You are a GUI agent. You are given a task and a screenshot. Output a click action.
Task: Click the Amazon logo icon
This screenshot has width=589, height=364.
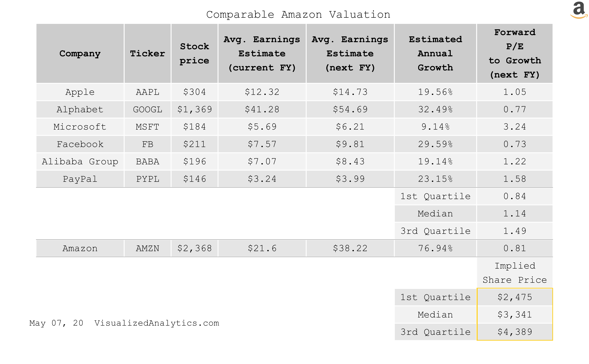(x=579, y=10)
